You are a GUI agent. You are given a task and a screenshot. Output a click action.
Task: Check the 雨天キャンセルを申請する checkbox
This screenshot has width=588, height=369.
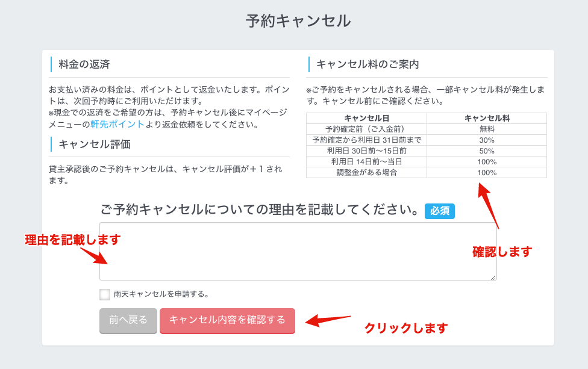(x=105, y=294)
